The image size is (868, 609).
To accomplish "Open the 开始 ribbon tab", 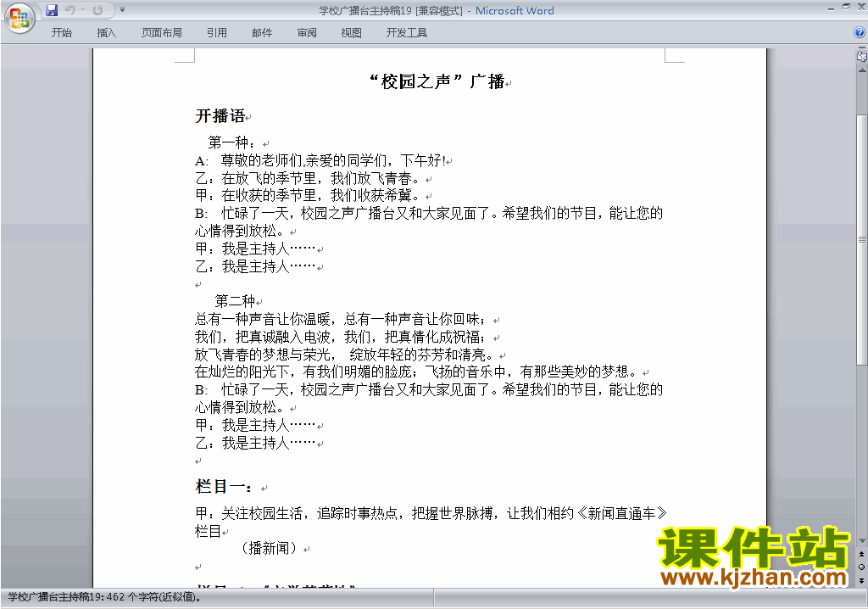I will [x=61, y=33].
